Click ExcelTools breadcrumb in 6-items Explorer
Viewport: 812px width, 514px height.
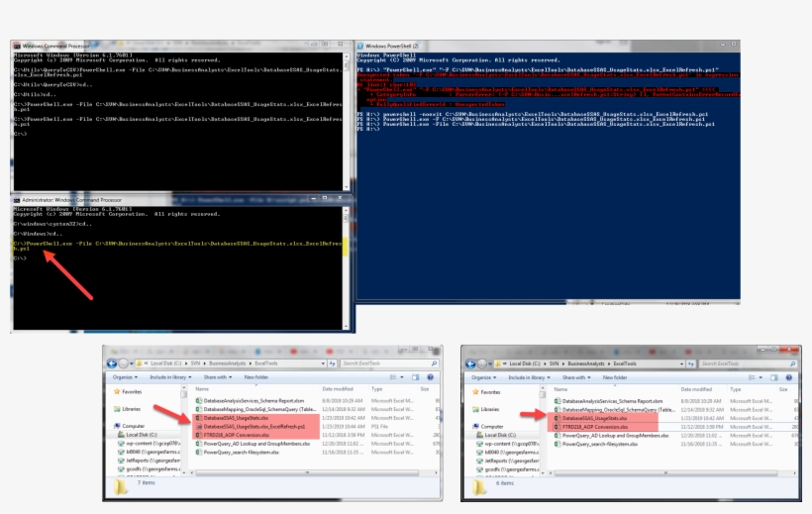tap(625, 363)
